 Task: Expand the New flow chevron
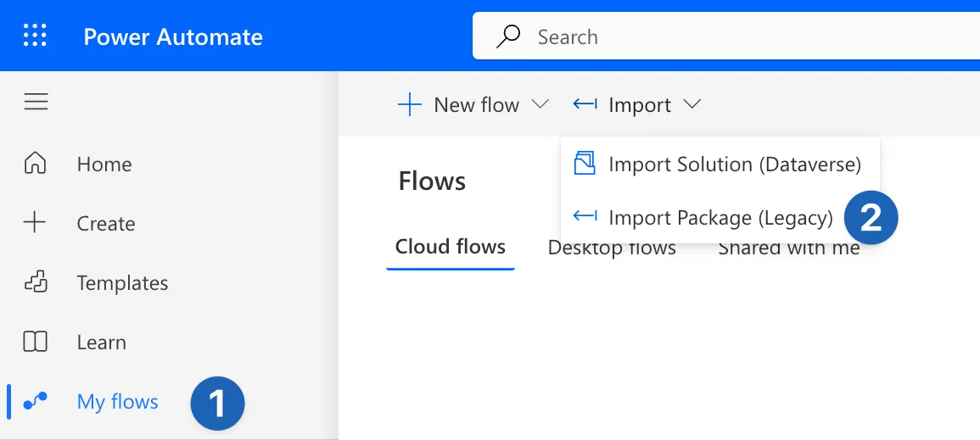(x=540, y=103)
